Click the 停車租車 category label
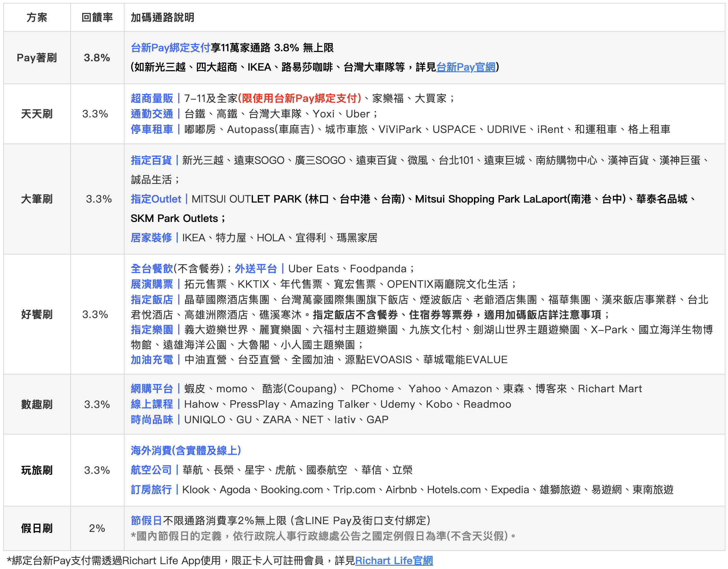This screenshot has height=569, width=728. 152,129
